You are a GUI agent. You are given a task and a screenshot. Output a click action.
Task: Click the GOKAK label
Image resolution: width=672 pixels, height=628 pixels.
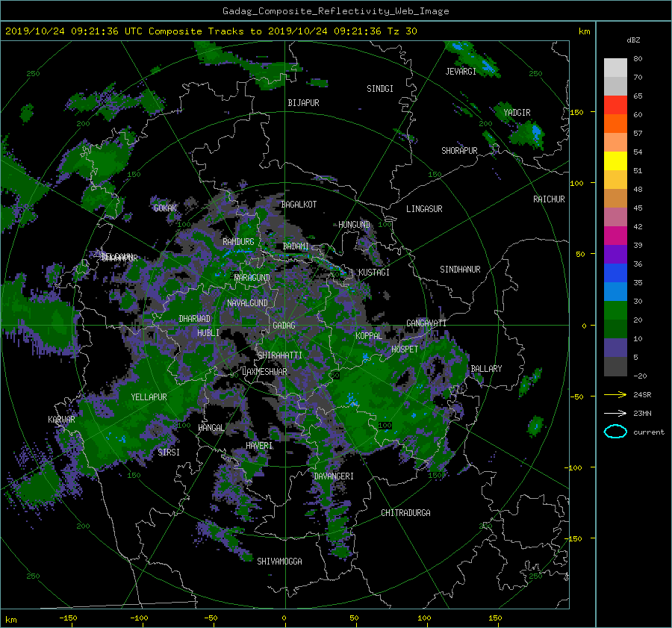[x=166, y=208]
